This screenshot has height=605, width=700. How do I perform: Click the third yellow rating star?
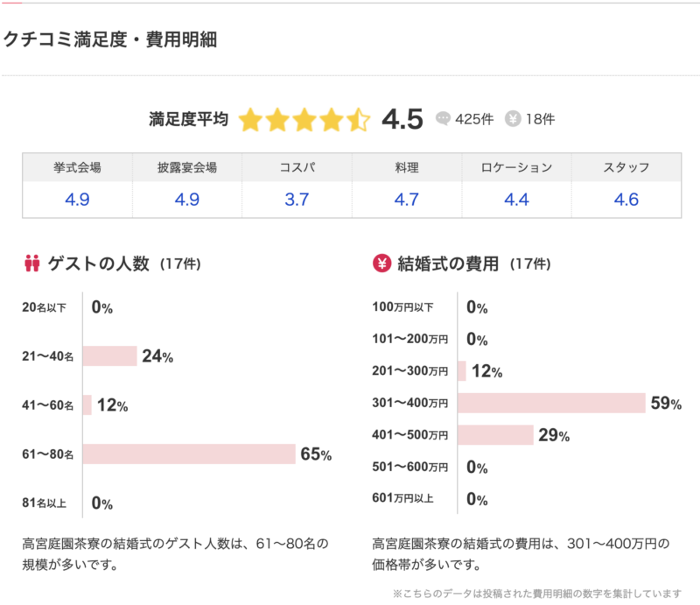coord(304,120)
